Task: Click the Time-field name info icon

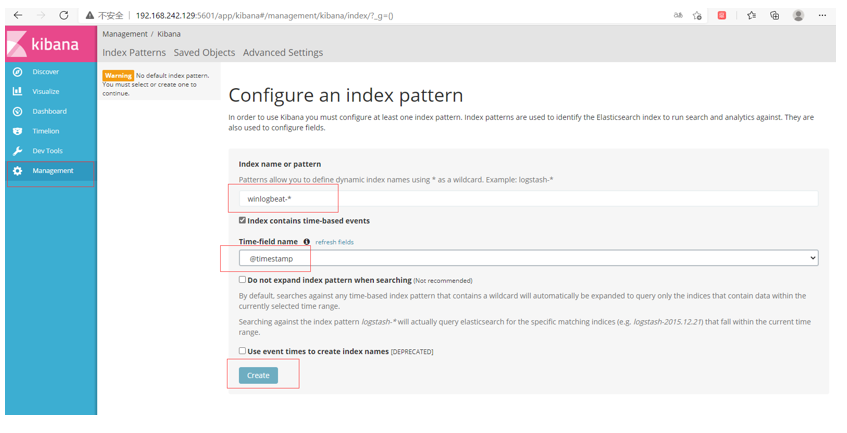Action: point(306,242)
